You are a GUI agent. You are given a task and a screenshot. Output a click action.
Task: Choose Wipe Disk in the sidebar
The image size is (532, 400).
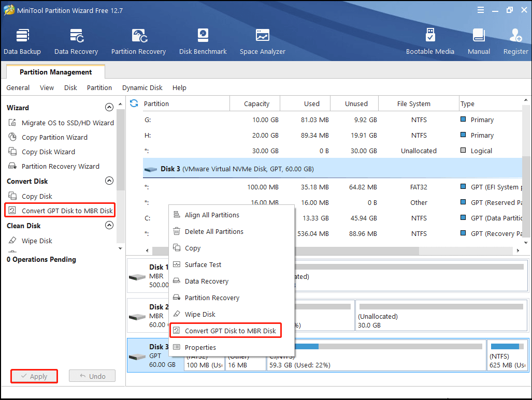coord(30,241)
